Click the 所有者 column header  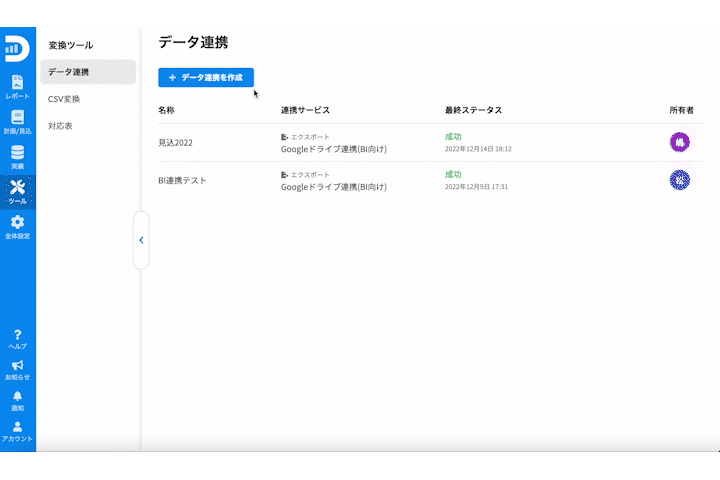[x=681, y=110]
